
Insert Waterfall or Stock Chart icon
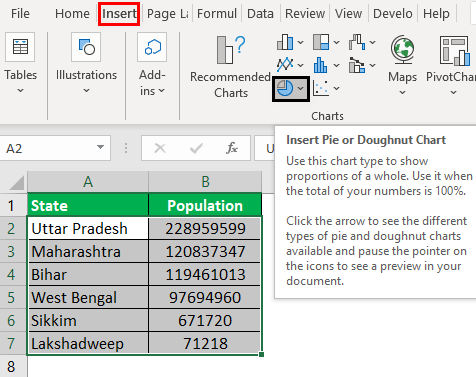[x=357, y=42]
